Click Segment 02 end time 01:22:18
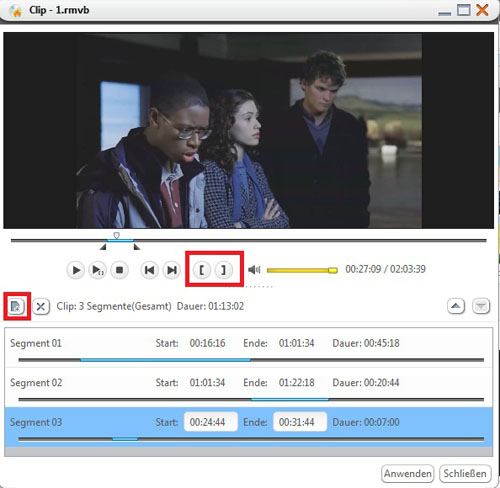Viewport: 500px width, 488px height. click(x=297, y=382)
